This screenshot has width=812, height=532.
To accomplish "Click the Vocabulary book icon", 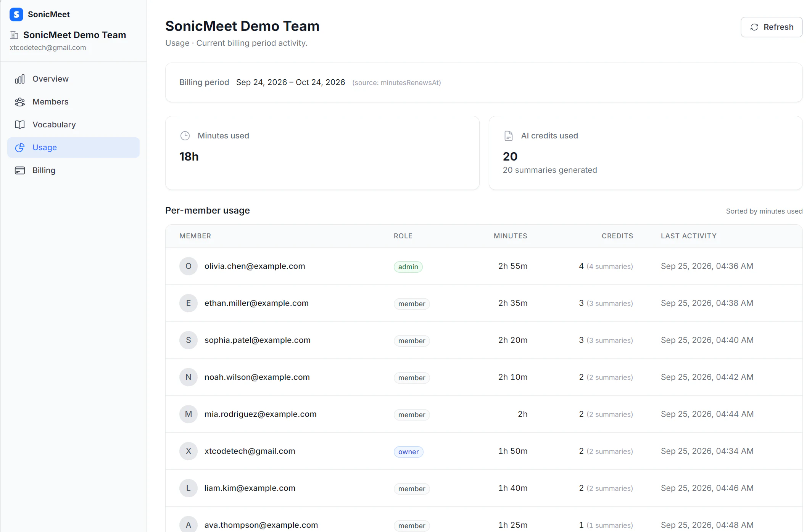I will [x=20, y=125].
